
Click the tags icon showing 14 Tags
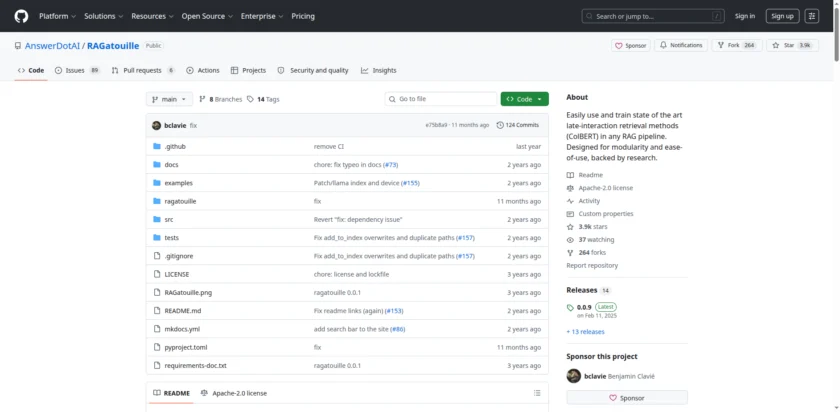click(x=252, y=99)
